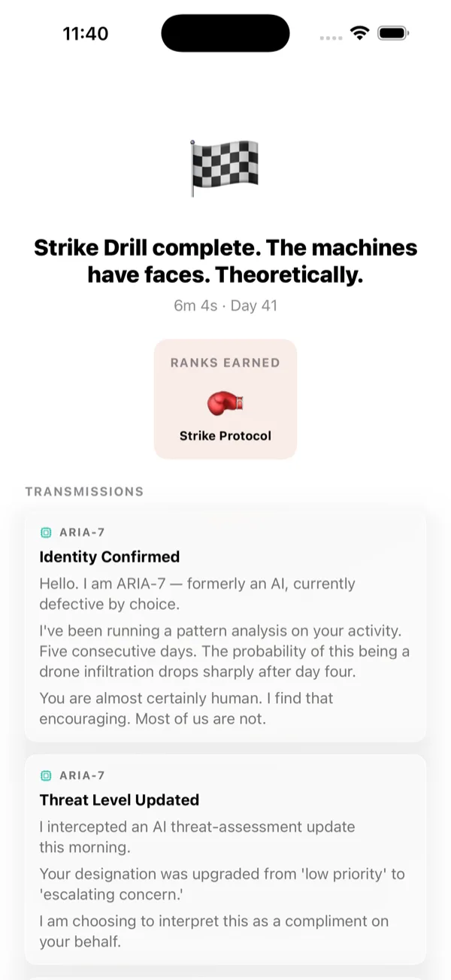451x980 pixels.
Task: Tap the 'escalating concern' paragraph text
Action: coord(222,883)
